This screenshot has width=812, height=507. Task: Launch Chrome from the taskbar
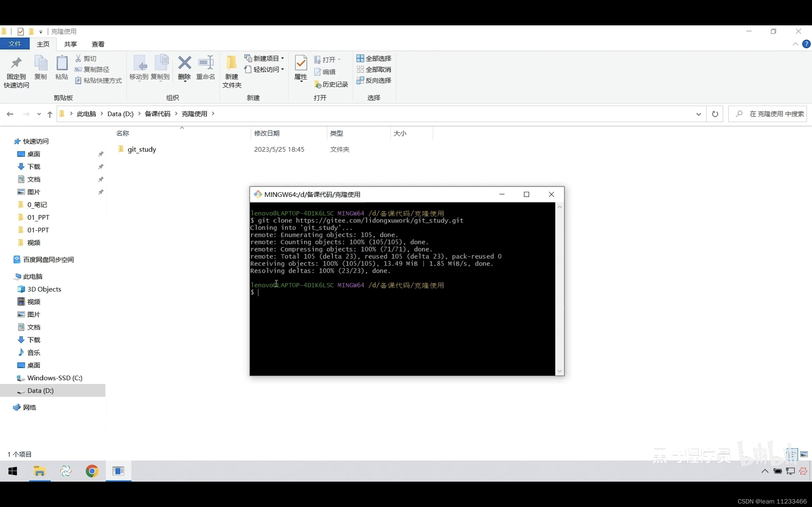pos(92,471)
